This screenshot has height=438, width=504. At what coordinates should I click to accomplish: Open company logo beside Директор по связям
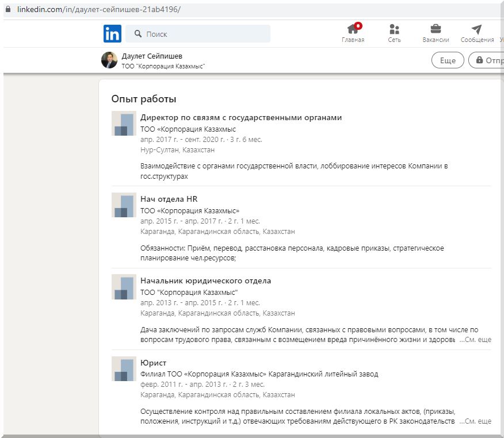coord(124,124)
